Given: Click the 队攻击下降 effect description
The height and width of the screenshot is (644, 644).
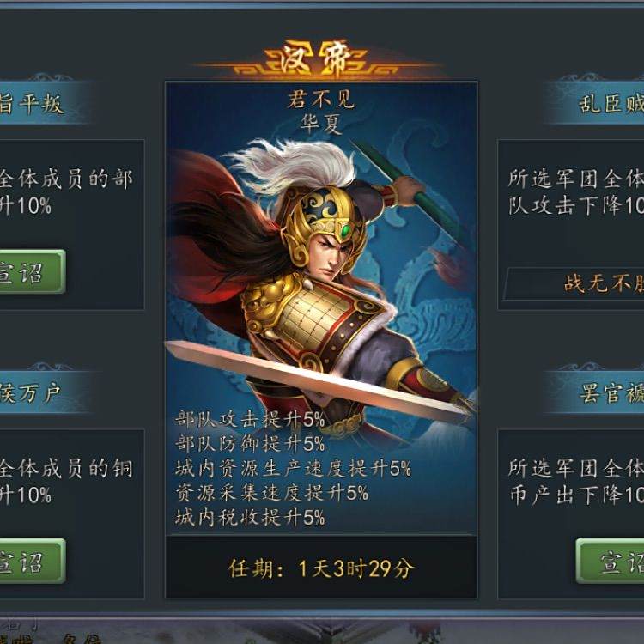Looking at the screenshot, I should (x=576, y=205).
